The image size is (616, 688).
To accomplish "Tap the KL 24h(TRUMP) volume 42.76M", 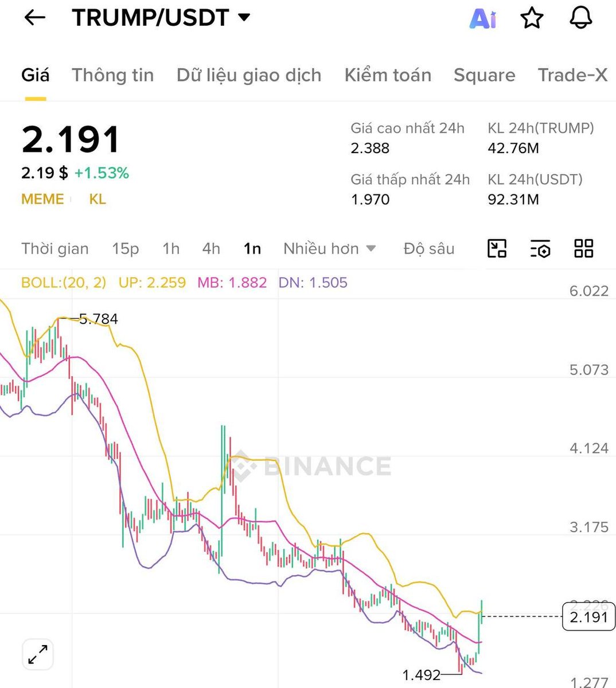I will click(513, 148).
